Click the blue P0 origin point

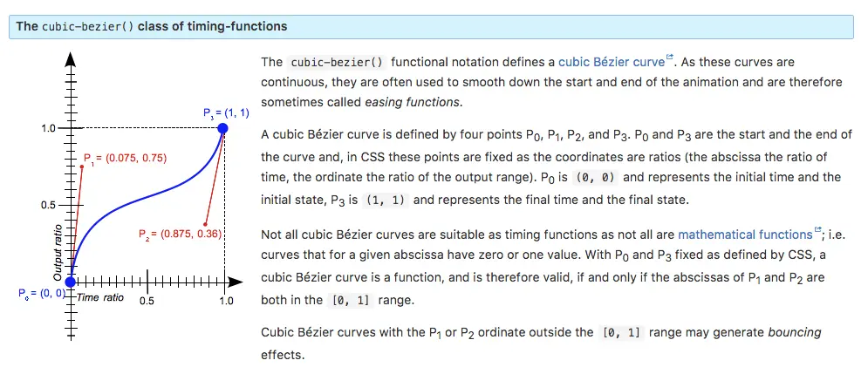tap(71, 282)
